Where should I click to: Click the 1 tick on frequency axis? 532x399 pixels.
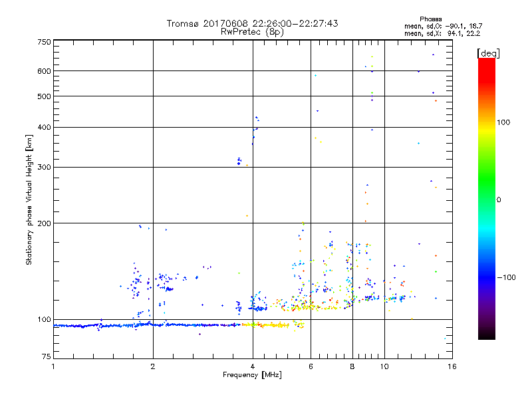pyautogui.click(x=53, y=367)
